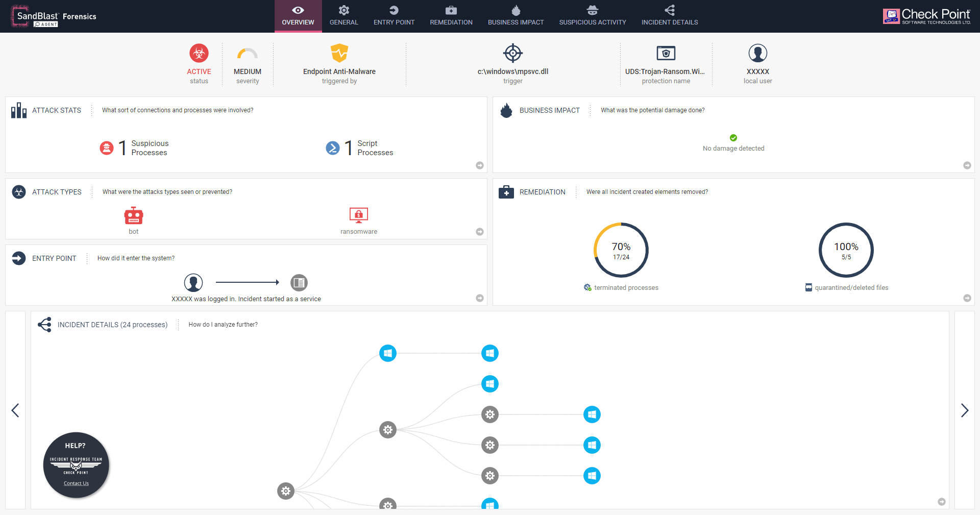The width and height of the screenshot is (980, 515).
Task: Click the Check Point logo
Action: 927,16
